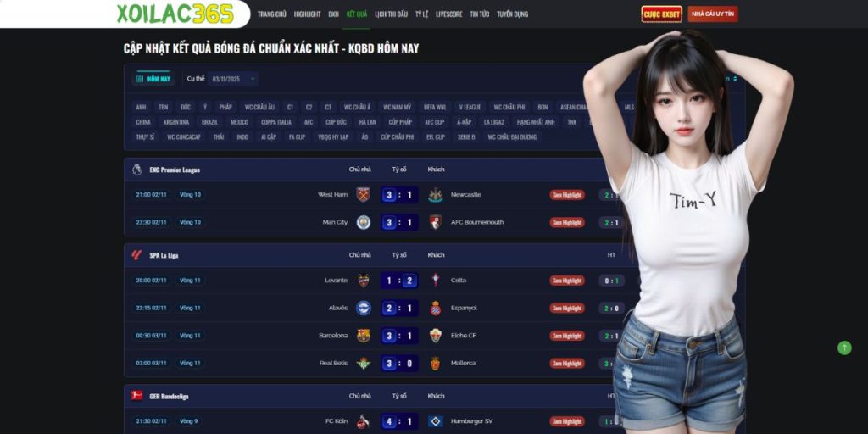
Task: Click the Nhà Cái Uy Tín button
Action: [x=713, y=14]
